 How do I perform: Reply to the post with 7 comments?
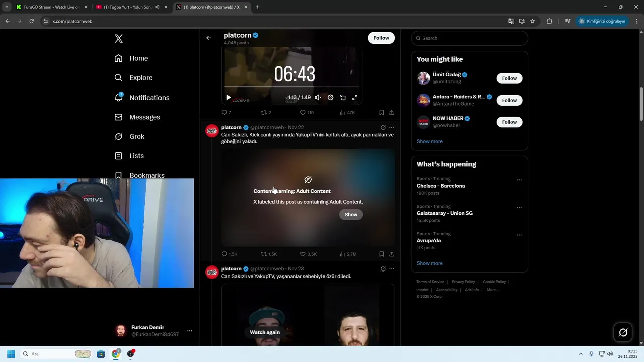pos(226,113)
